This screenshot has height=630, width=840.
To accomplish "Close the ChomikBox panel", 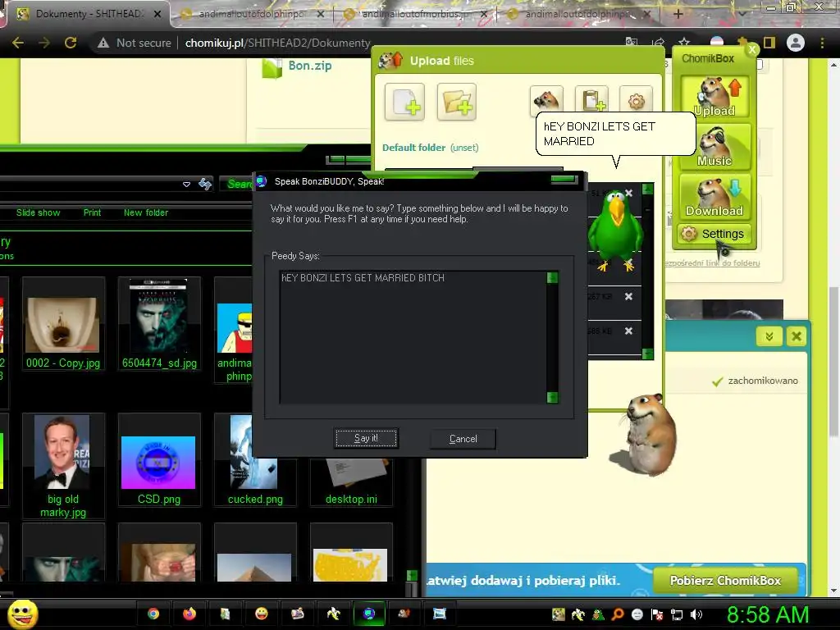I will (x=752, y=49).
